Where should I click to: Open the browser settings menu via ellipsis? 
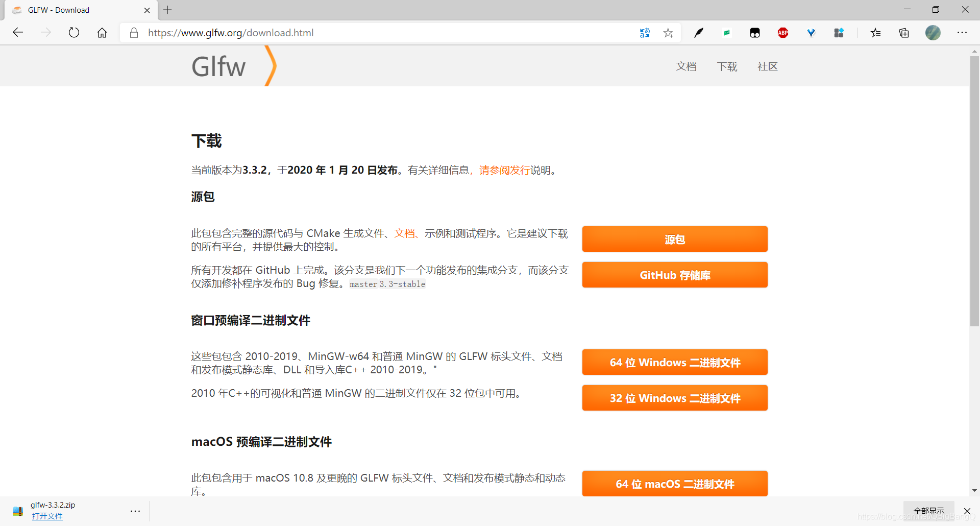pos(963,33)
